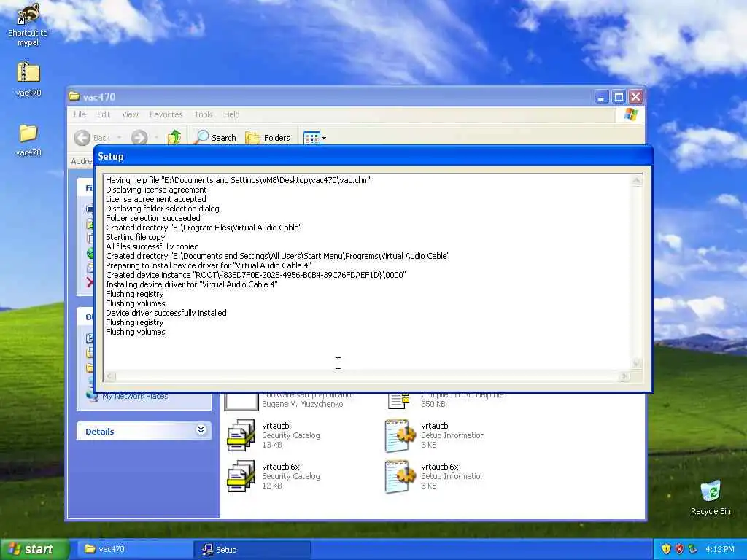
Task: Click the Setup log scroll up arrow
Action: 636,181
